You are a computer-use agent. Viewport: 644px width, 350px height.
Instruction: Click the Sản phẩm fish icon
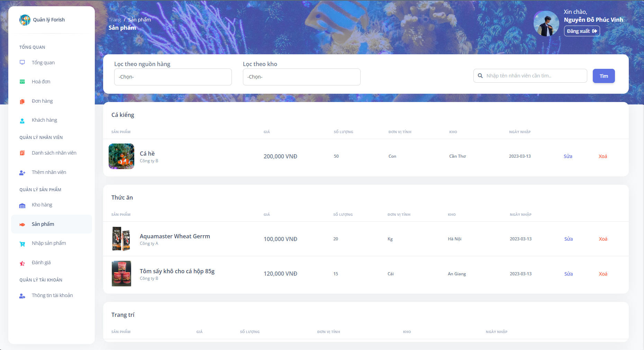click(22, 224)
